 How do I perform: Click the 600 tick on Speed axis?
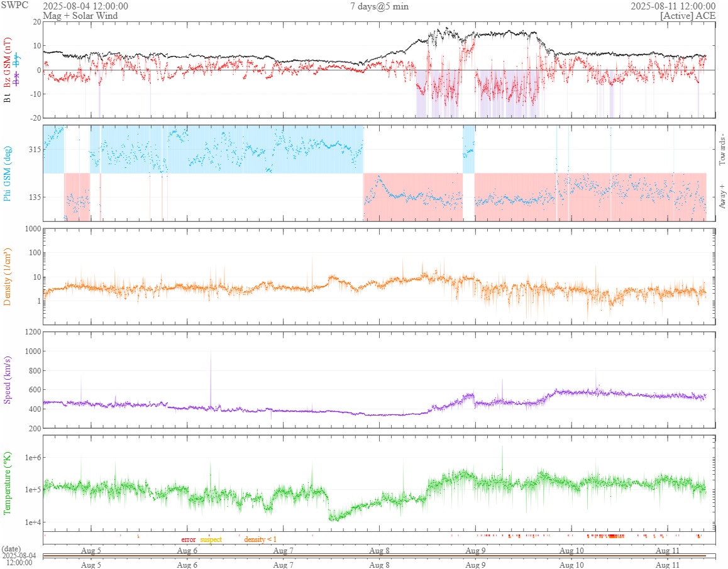[x=35, y=390]
